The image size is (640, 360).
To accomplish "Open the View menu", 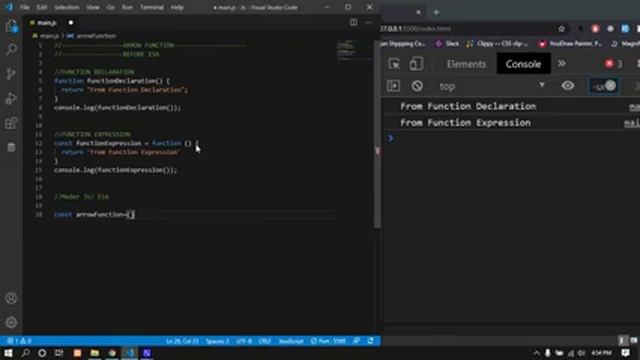I will click(x=93, y=7).
